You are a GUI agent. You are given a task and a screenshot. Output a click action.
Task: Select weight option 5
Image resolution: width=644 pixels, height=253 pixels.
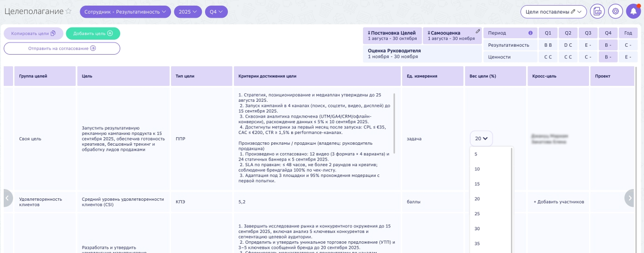pyautogui.click(x=491, y=154)
